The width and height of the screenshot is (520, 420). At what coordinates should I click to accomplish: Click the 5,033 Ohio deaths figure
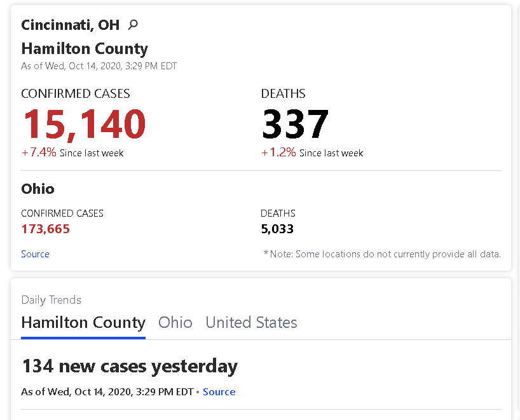coord(277,229)
